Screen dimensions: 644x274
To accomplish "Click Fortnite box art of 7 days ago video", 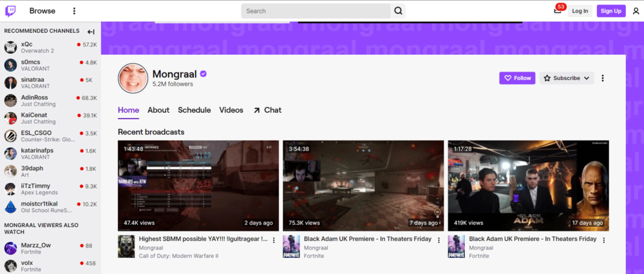I will tap(291, 246).
